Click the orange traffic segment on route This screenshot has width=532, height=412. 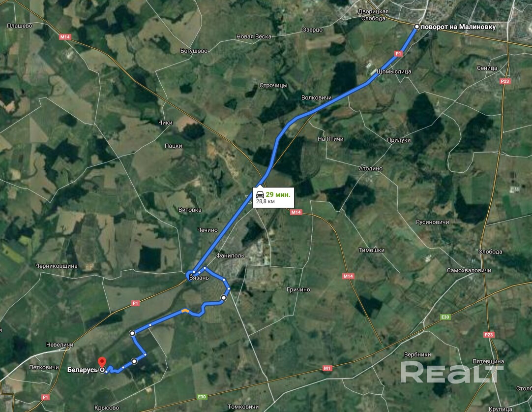click(185, 310)
